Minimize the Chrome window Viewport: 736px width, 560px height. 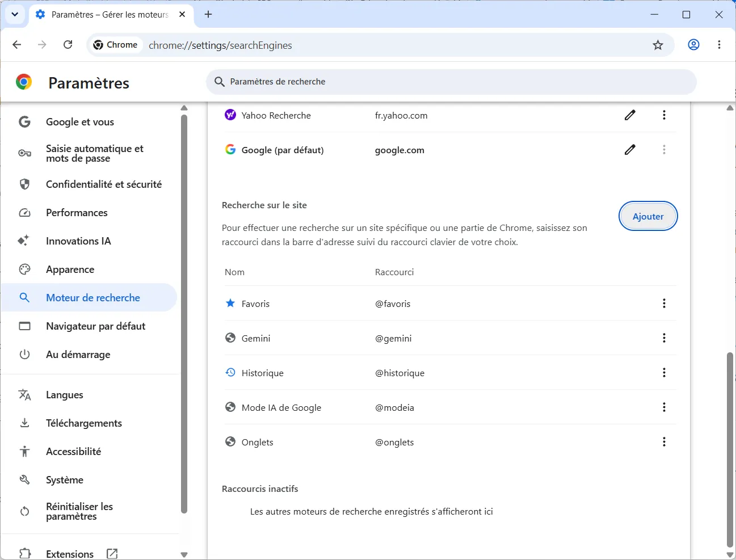pos(655,15)
